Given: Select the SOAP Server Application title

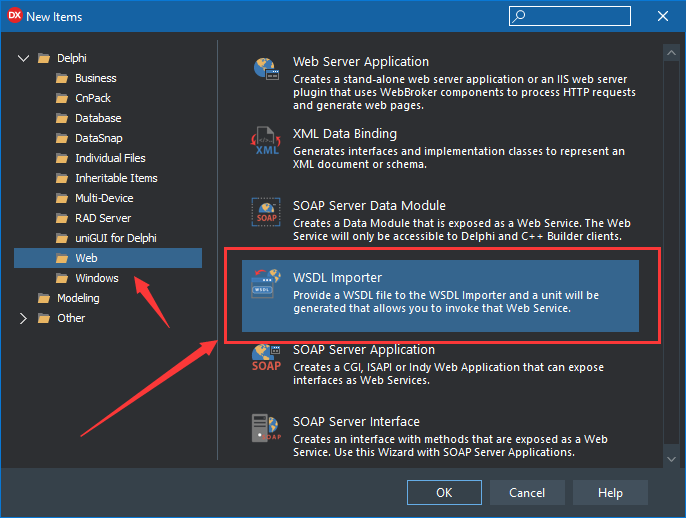Looking at the screenshot, I should (364, 350).
